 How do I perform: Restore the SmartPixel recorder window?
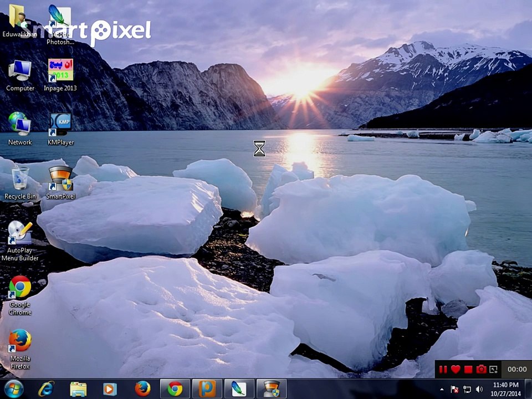[493, 370]
